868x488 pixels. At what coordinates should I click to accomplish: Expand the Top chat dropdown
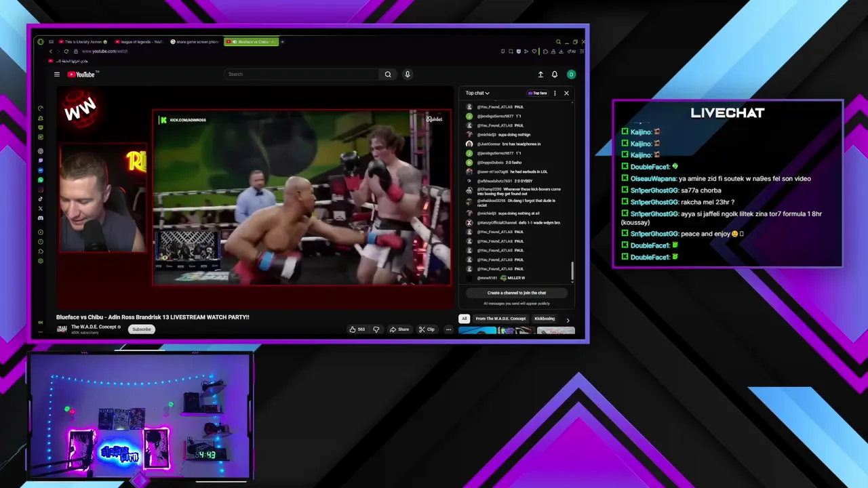pos(477,93)
